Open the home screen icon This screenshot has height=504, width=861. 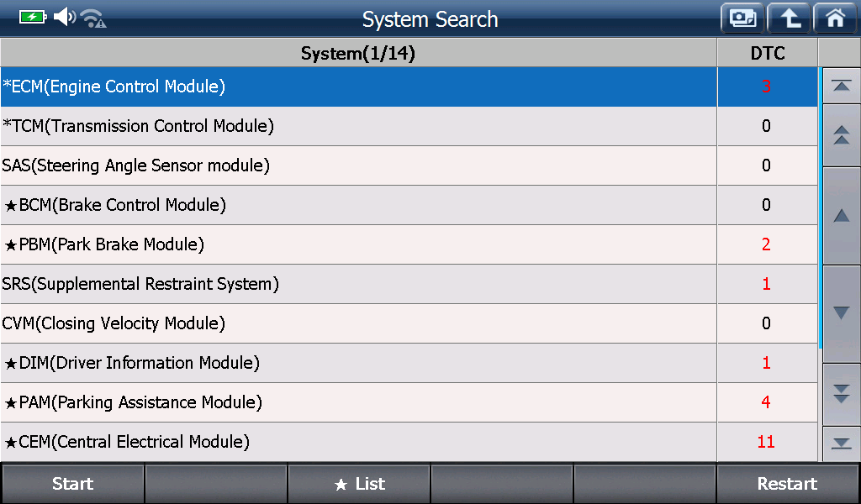tap(835, 18)
